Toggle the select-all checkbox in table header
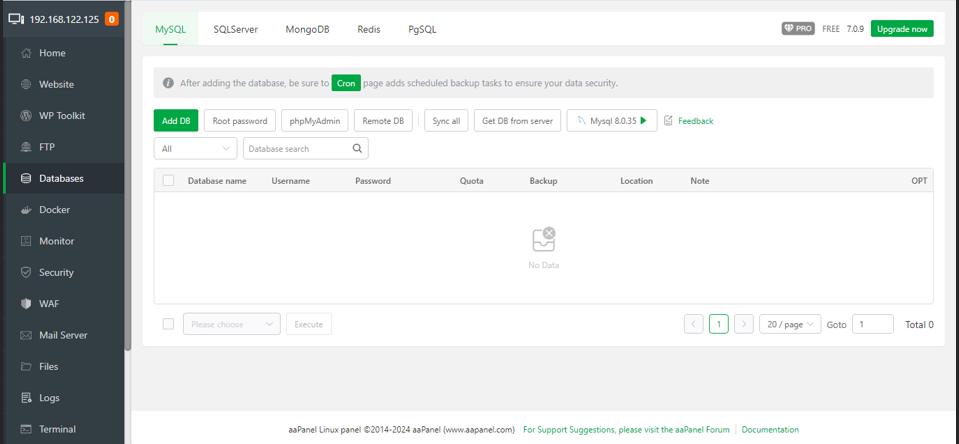Image resolution: width=959 pixels, height=444 pixels. click(168, 180)
